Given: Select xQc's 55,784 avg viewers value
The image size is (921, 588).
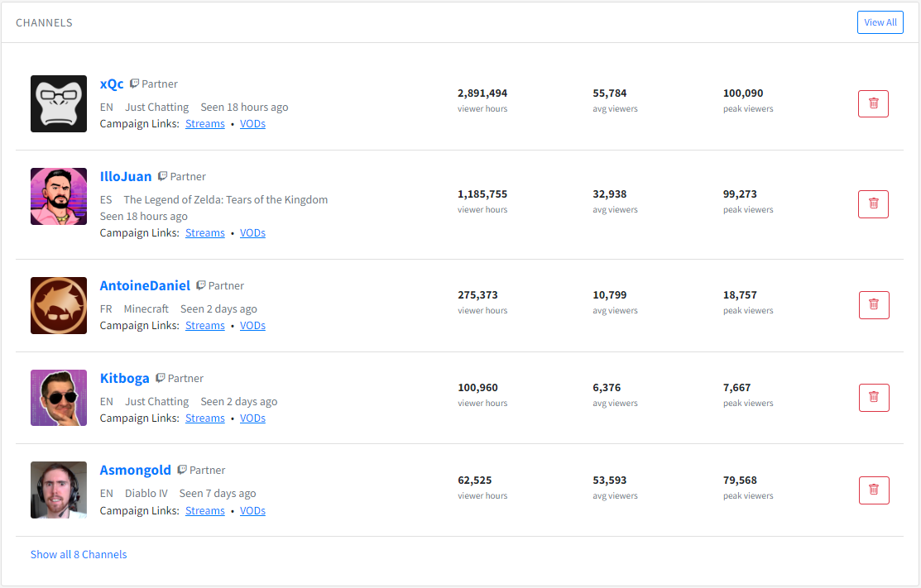Looking at the screenshot, I should (x=610, y=93).
